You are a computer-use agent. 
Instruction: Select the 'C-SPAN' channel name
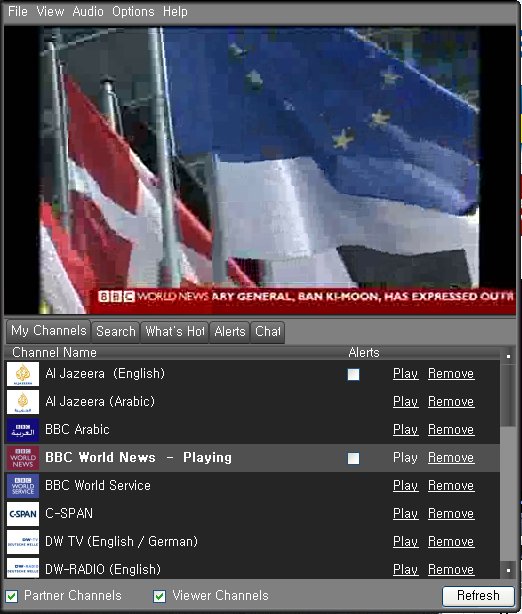[x=69, y=514]
